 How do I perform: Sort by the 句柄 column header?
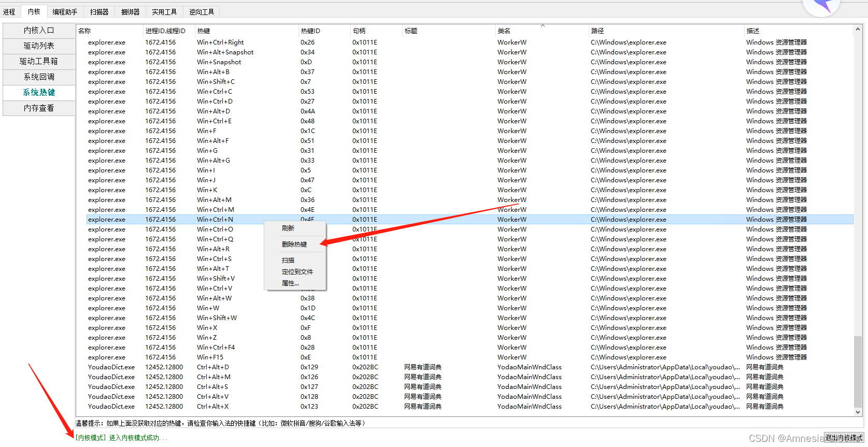[x=376, y=31]
